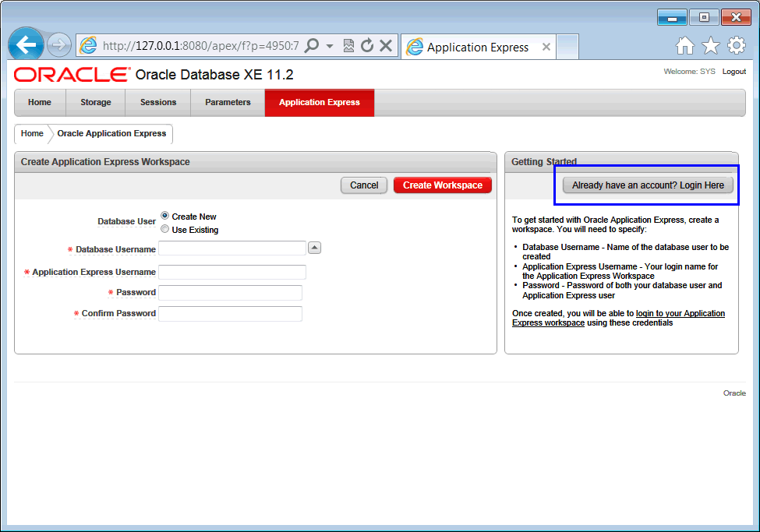The image size is (760, 532).
Task: Select the Use Existing radio button
Action: coord(165,229)
